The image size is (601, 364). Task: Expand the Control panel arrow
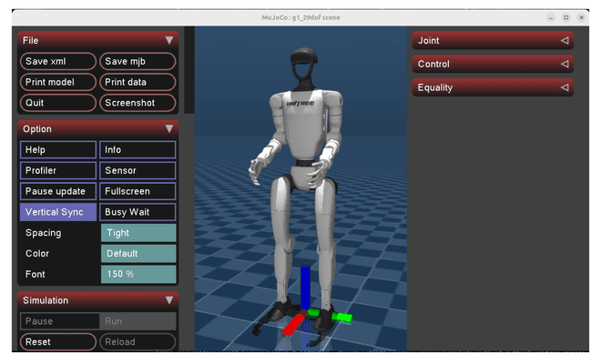click(565, 64)
